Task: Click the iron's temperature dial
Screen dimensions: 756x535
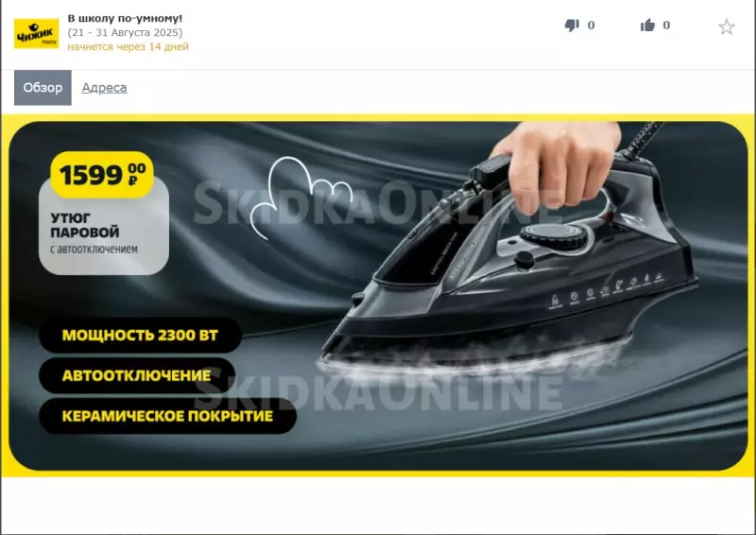Action: tap(557, 236)
